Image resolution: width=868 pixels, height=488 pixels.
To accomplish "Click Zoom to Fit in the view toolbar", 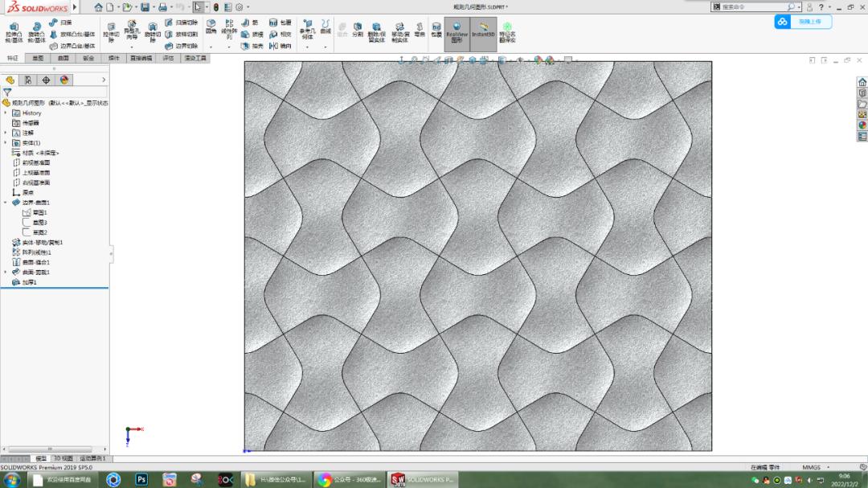I will pyautogui.click(x=416, y=59).
